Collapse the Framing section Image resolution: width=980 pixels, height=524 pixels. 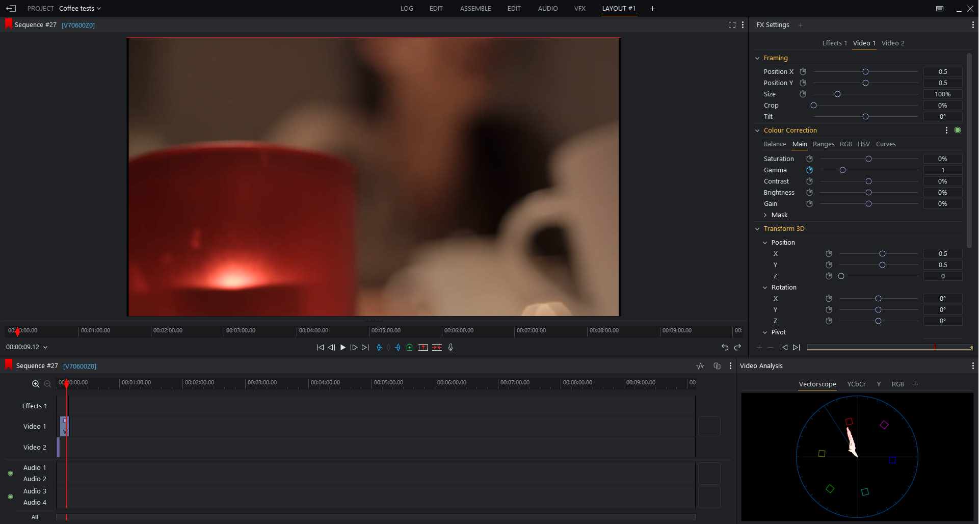[x=758, y=59]
